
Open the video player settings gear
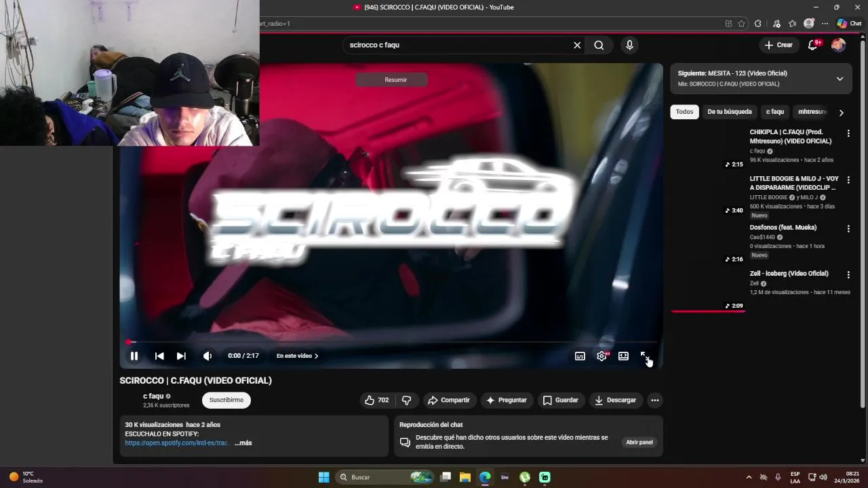601,356
